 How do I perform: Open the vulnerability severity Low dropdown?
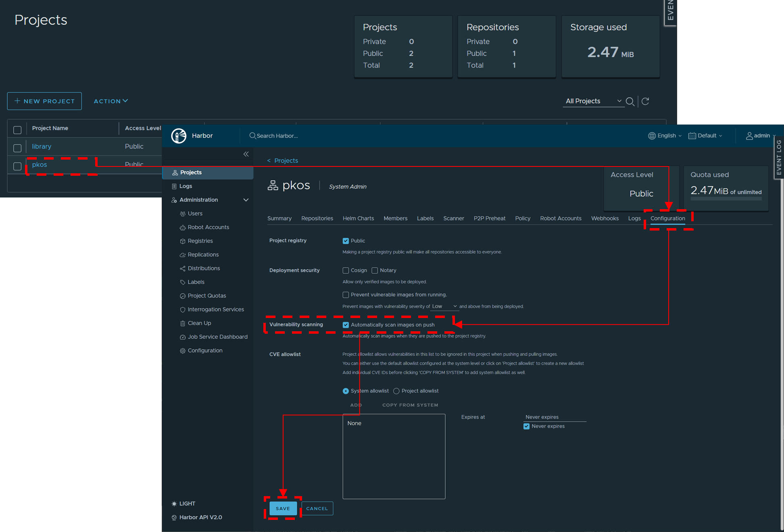click(x=444, y=306)
